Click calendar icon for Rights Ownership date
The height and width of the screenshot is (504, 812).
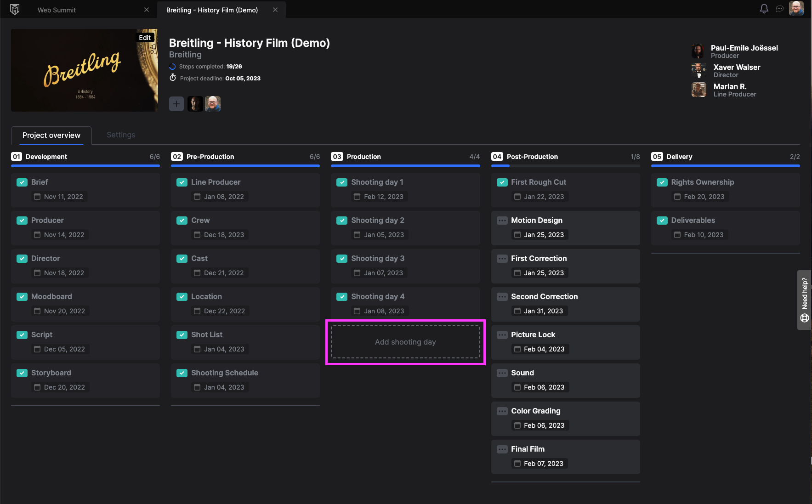click(x=677, y=197)
